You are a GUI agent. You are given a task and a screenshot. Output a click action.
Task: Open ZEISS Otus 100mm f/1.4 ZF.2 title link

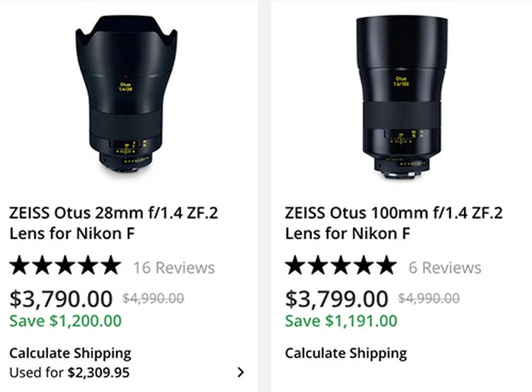coord(393,224)
